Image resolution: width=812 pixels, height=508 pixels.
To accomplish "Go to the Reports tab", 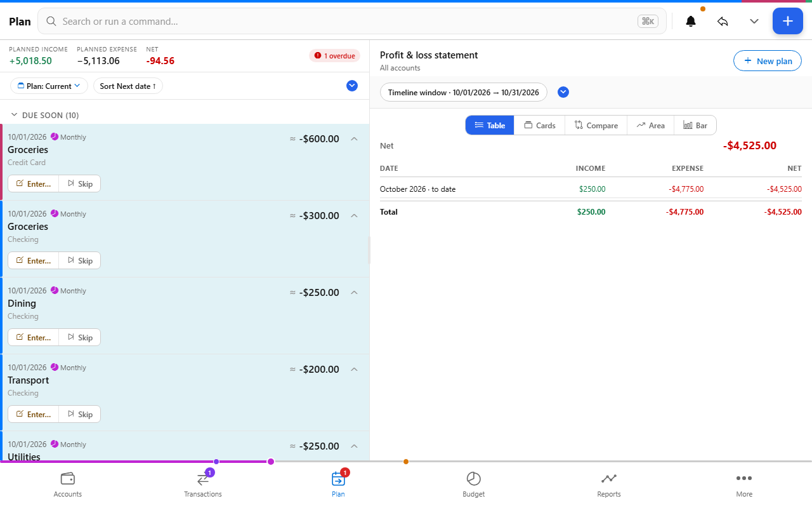I will click(609, 485).
